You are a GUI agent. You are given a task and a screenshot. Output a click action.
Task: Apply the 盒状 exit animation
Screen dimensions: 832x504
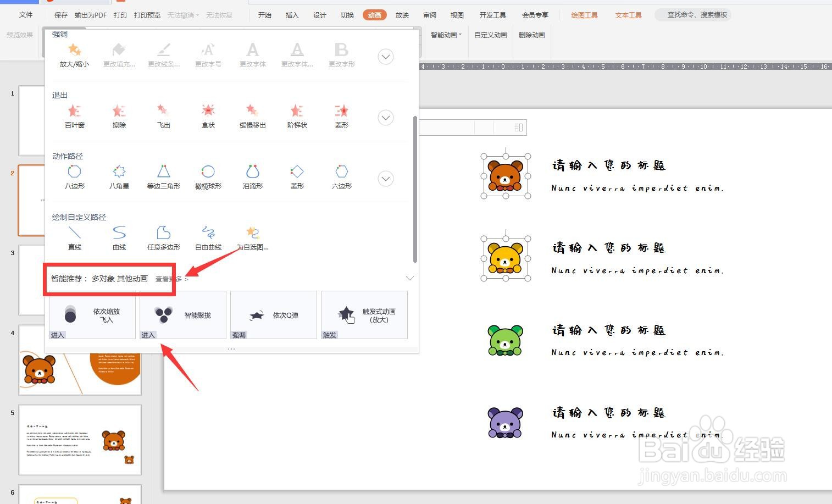coord(208,117)
